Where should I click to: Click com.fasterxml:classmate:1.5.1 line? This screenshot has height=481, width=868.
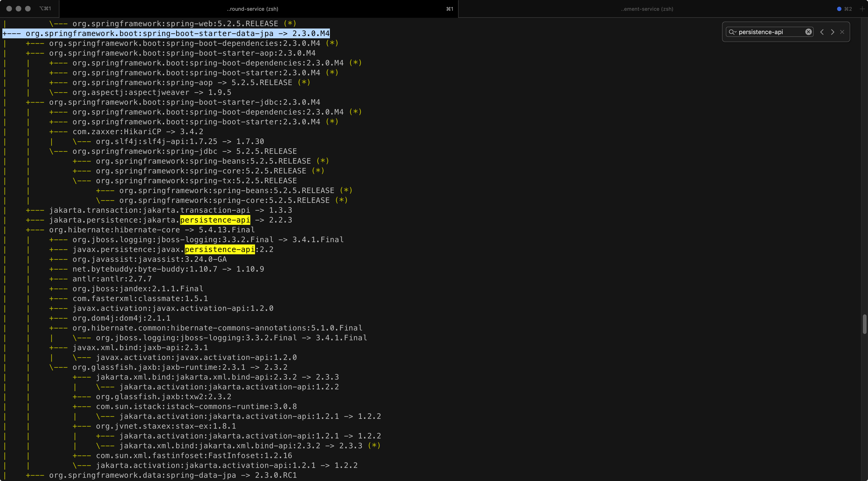(x=140, y=298)
